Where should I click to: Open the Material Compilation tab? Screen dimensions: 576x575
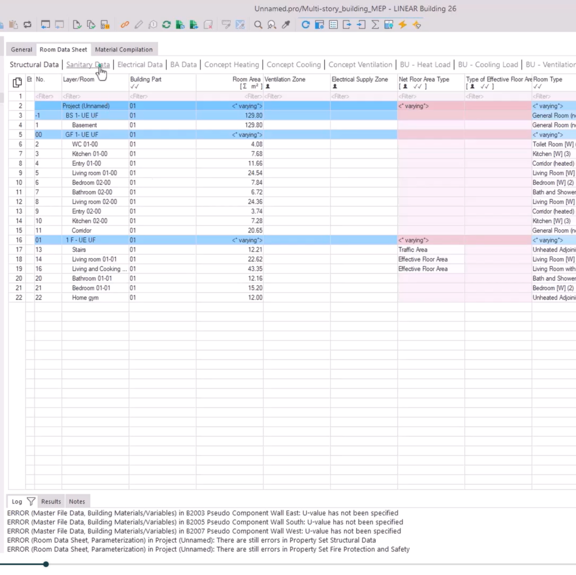click(x=124, y=50)
